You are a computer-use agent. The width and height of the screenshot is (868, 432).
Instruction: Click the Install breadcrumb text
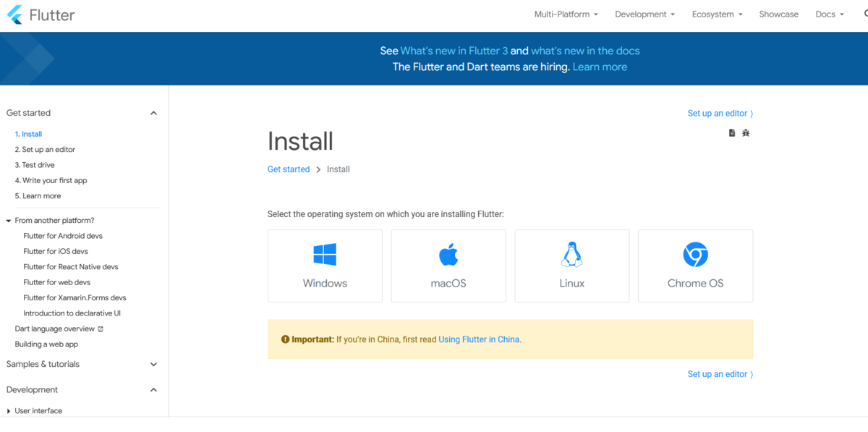point(339,169)
